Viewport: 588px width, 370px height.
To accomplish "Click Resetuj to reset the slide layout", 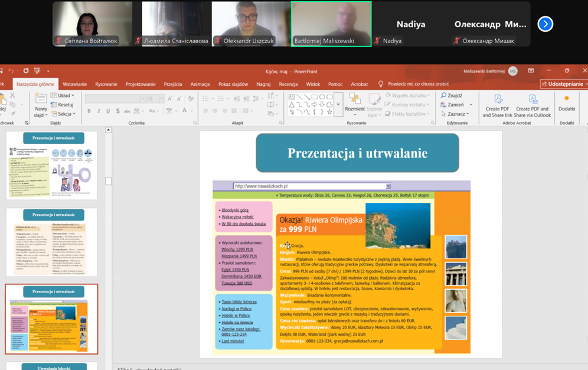I will click(x=62, y=105).
